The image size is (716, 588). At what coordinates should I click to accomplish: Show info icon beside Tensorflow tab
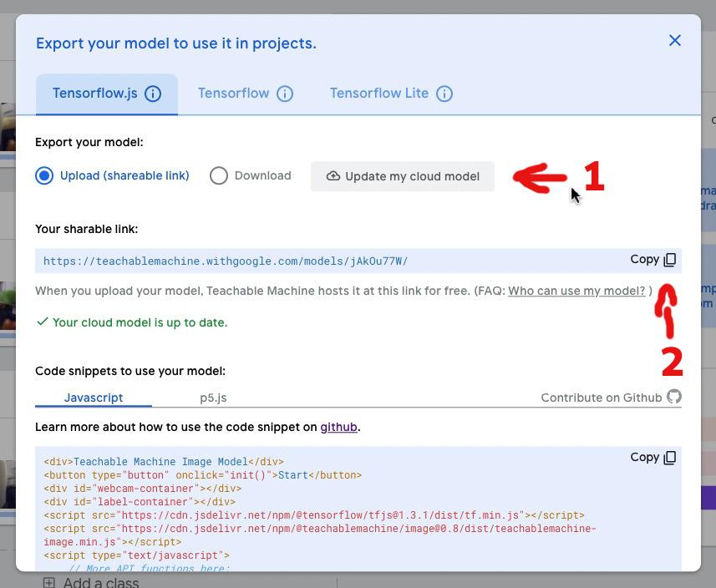click(285, 94)
